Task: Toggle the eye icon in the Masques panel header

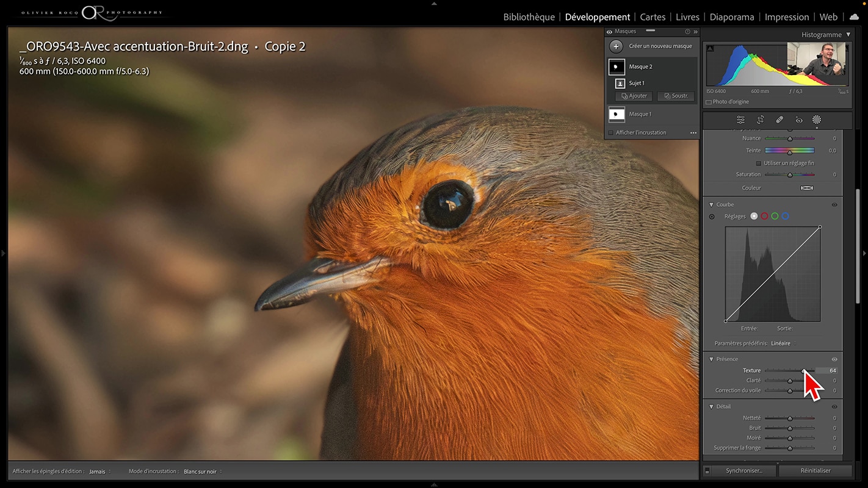Action: [609, 32]
